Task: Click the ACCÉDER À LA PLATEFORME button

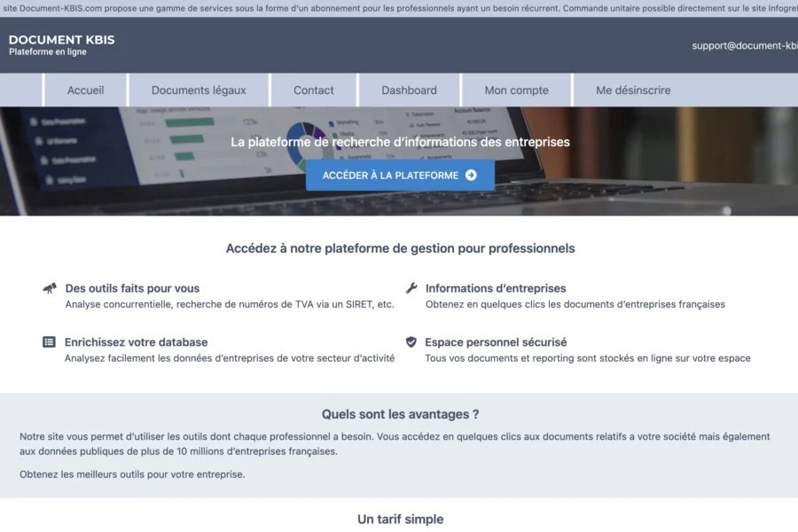Action: (x=400, y=176)
